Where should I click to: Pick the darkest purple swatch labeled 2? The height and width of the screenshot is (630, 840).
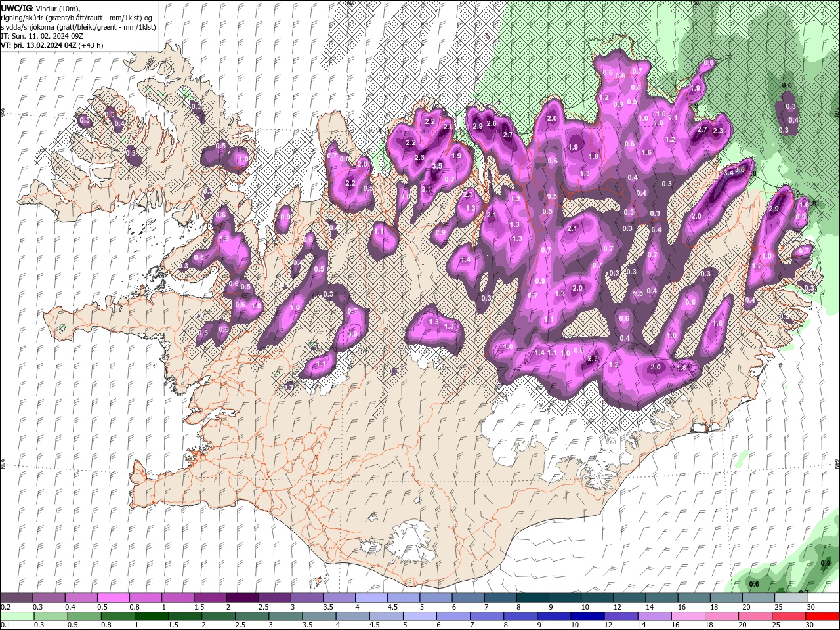tap(241, 598)
